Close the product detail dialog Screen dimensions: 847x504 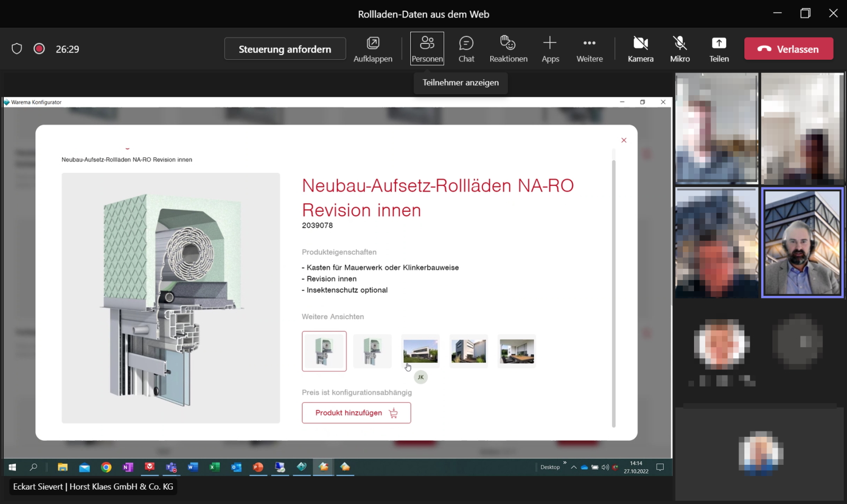[x=624, y=140]
